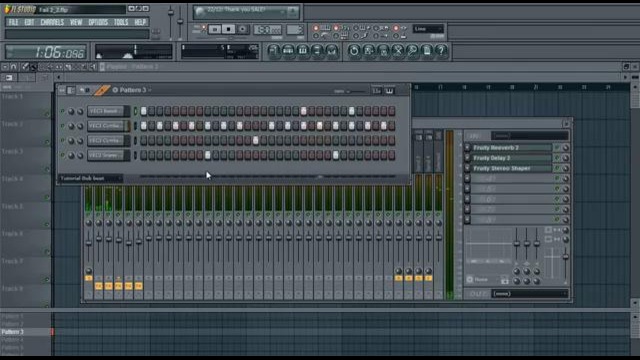Click the one-click audio recording scissors icon
Image resolution: width=640 pixels, height=360 pixels.
(x=398, y=51)
